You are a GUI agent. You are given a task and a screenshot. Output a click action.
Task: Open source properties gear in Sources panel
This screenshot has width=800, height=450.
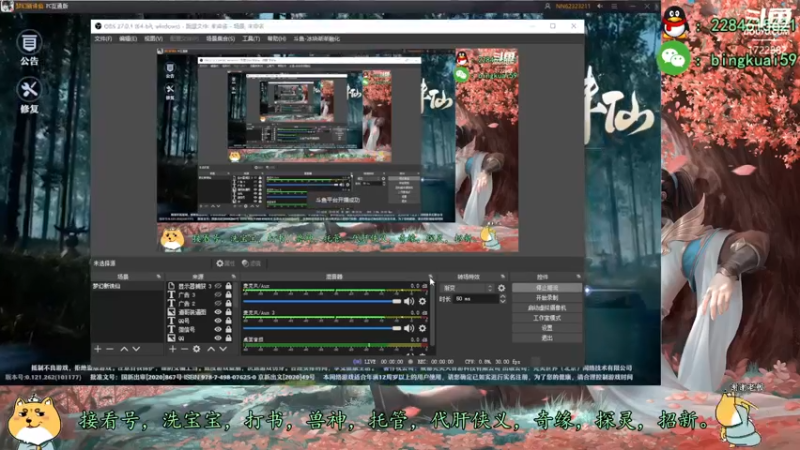pyautogui.click(x=196, y=349)
